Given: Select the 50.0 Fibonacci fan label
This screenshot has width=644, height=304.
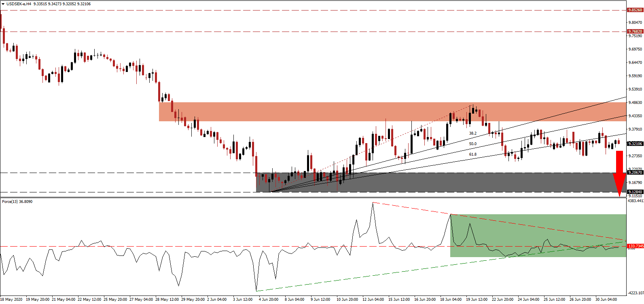Looking at the screenshot, I should (x=472, y=144).
